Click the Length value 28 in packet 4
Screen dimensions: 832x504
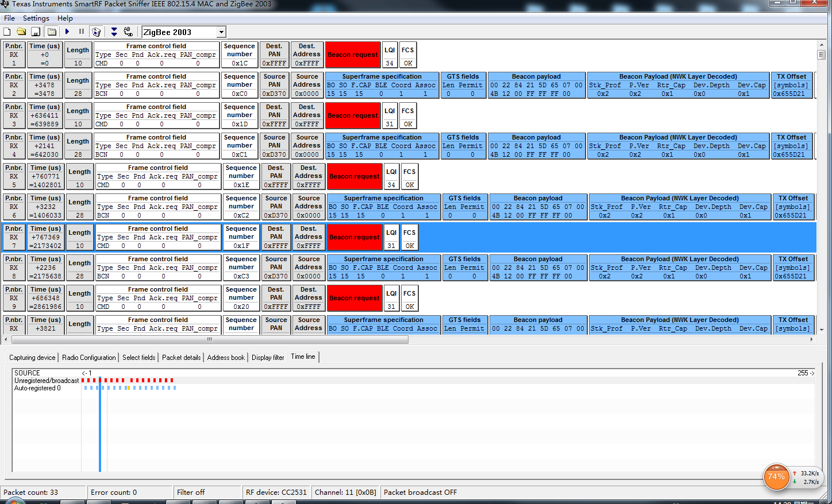(x=78, y=154)
